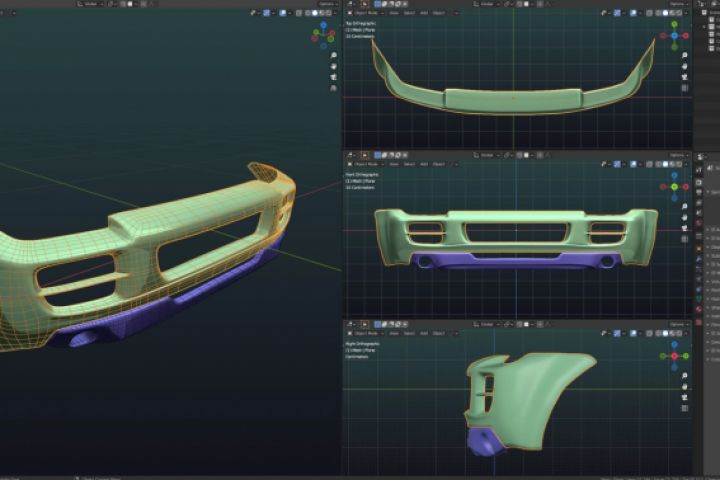
Task: Click zoom icon in Front Orthographic viewport
Action: pos(685,207)
